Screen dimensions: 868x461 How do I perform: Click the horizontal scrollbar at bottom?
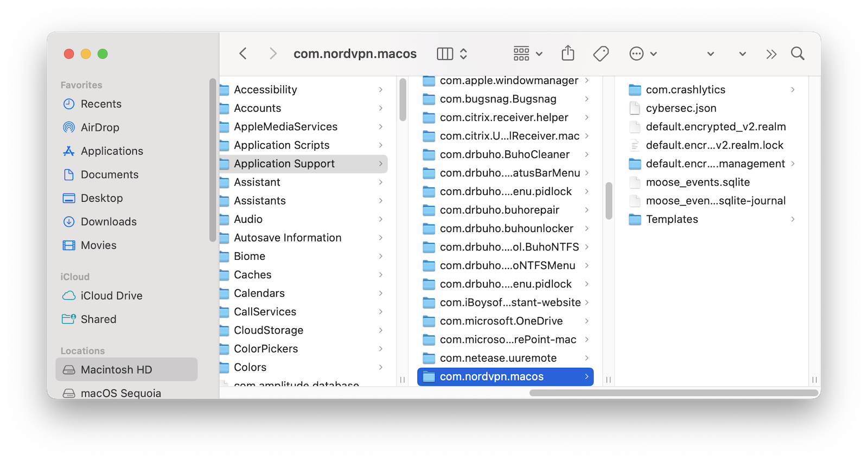(674, 393)
